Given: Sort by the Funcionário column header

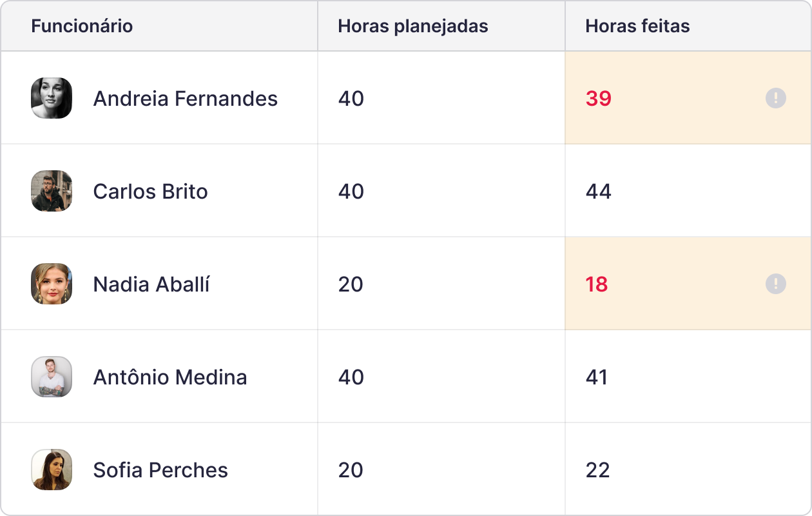Looking at the screenshot, I should click(82, 26).
